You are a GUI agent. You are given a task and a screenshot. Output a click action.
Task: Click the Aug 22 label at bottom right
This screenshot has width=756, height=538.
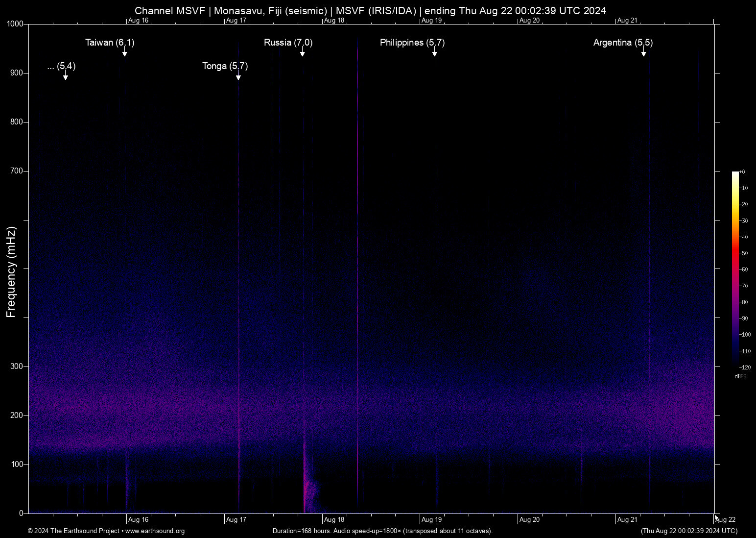726,519
